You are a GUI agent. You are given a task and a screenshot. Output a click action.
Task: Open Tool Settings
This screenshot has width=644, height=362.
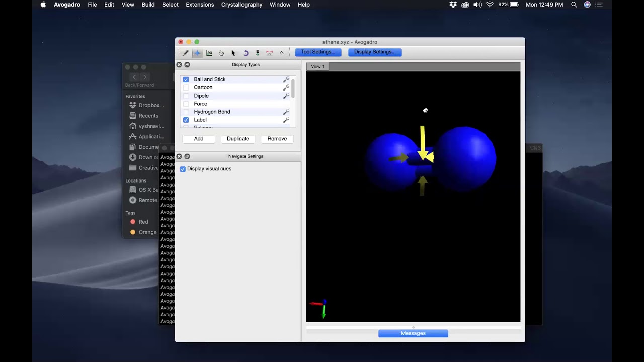(318, 52)
